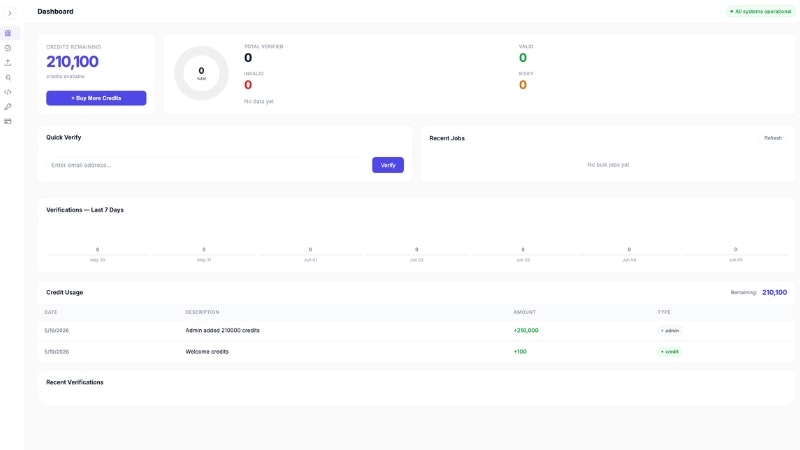Click the Dashboard page title
Image resolution: width=800 pixels, height=450 pixels.
pos(55,11)
